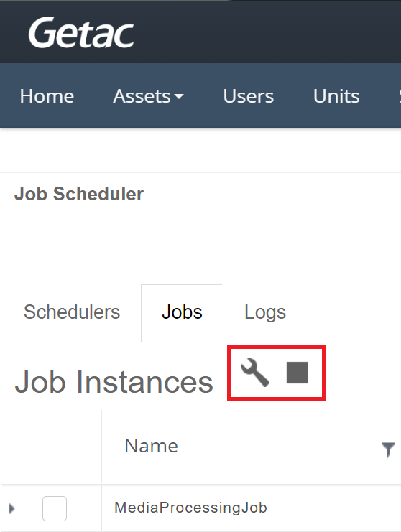Image resolution: width=401 pixels, height=532 pixels.
Task: Click the blank header cell above the checkbox
Action: click(x=51, y=447)
